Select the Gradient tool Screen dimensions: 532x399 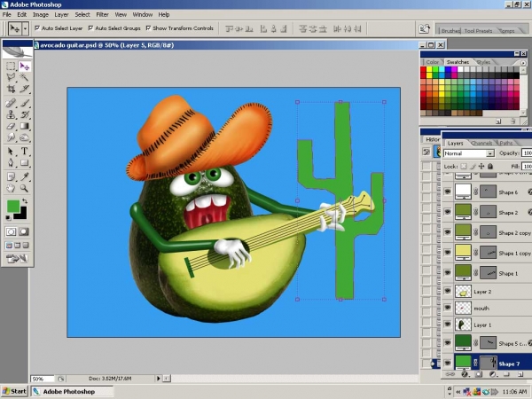(x=25, y=126)
